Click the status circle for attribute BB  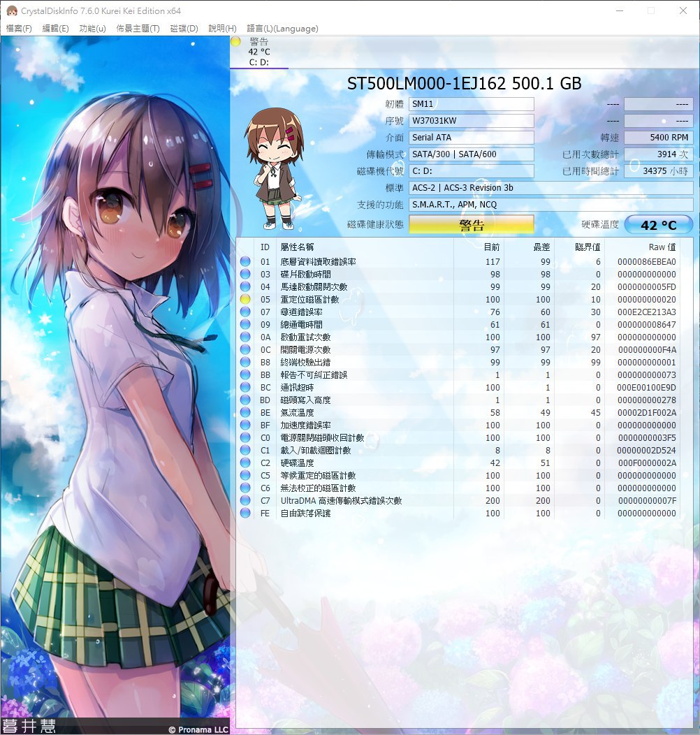click(x=245, y=374)
